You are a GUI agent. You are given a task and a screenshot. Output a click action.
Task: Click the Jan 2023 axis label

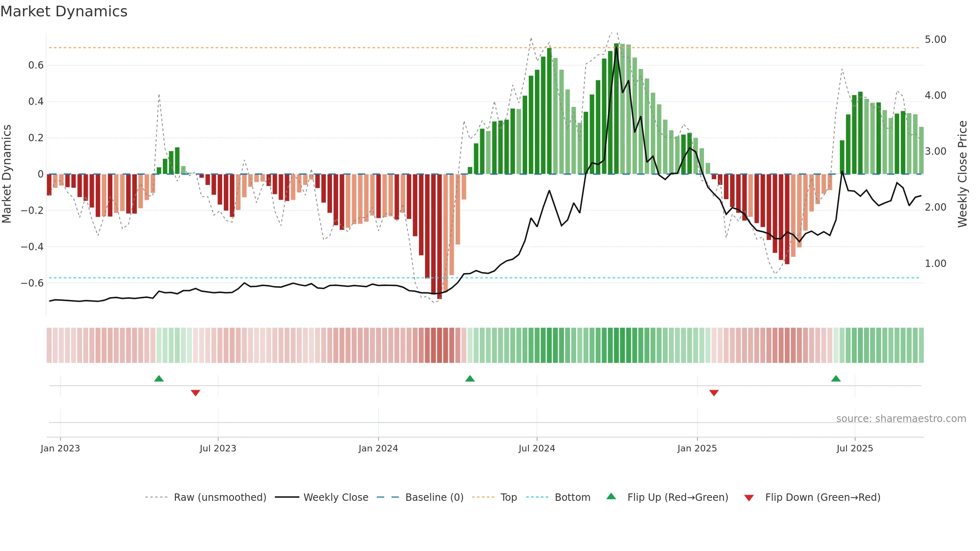tap(60, 448)
